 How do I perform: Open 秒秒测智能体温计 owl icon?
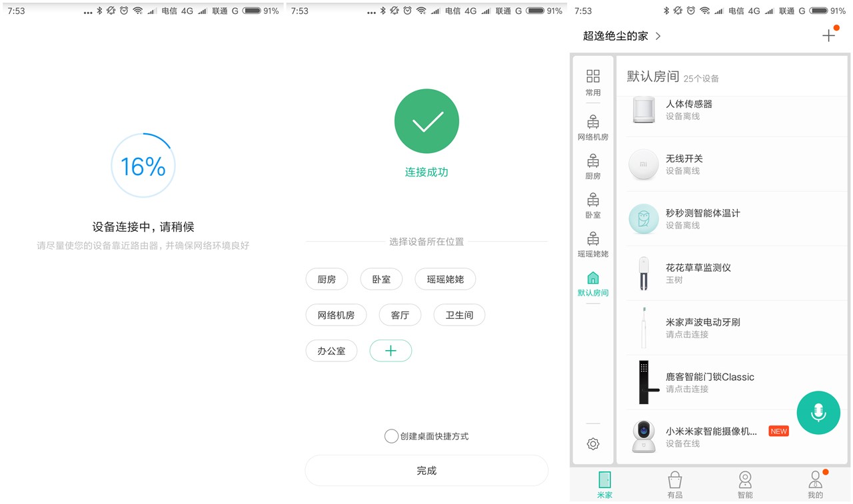(x=644, y=219)
